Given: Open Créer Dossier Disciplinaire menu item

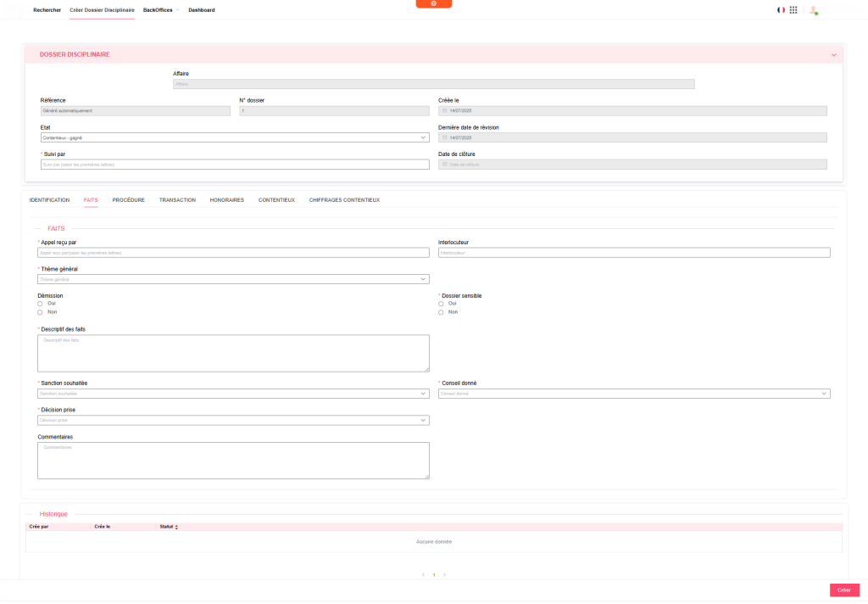Looking at the screenshot, I should pyautogui.click(x=102, y=10).
